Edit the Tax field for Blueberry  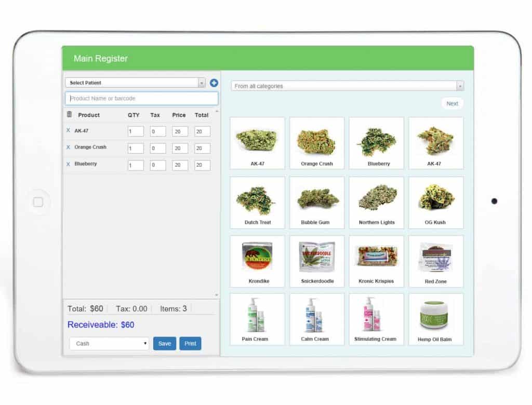(x=157, y=164)
